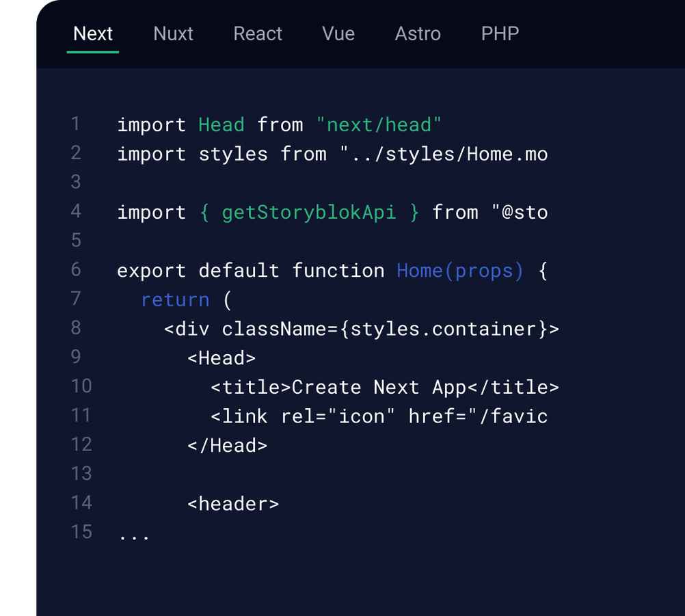Click the Home(props) function name

(459, 271)
